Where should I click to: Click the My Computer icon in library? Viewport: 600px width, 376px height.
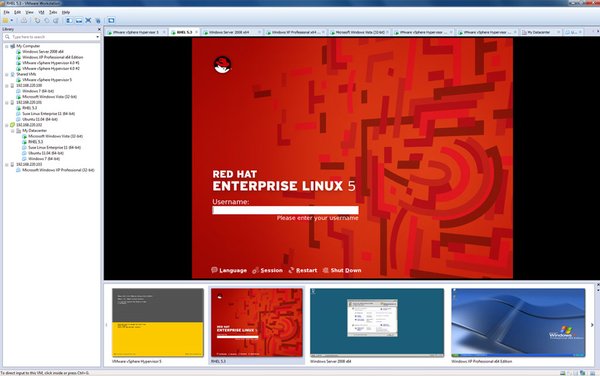coord(13,46)
